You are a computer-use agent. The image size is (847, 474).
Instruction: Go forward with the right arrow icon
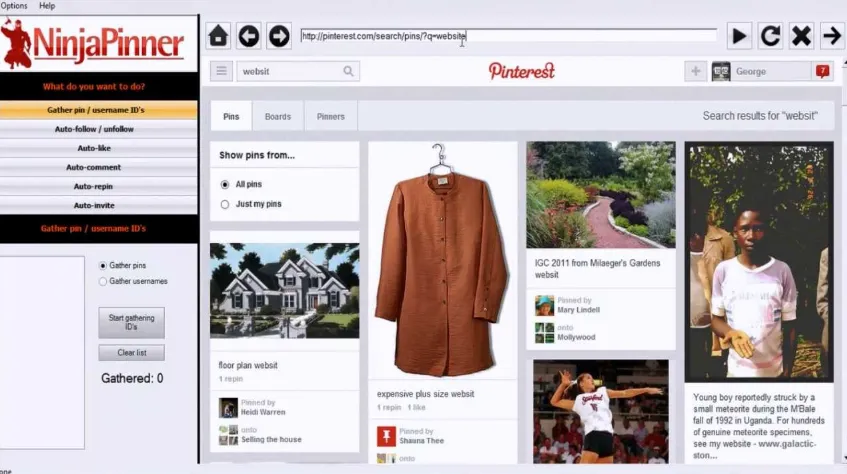coord(279,36)
